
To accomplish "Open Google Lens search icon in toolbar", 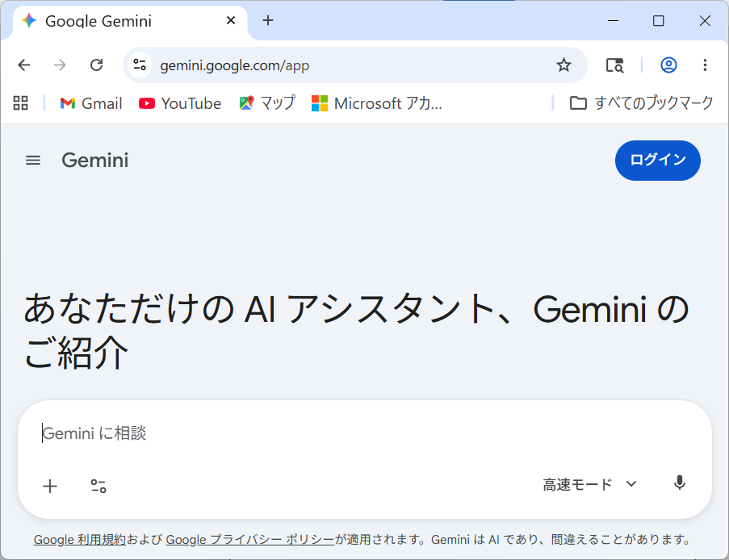I will [x=614, y=65].
